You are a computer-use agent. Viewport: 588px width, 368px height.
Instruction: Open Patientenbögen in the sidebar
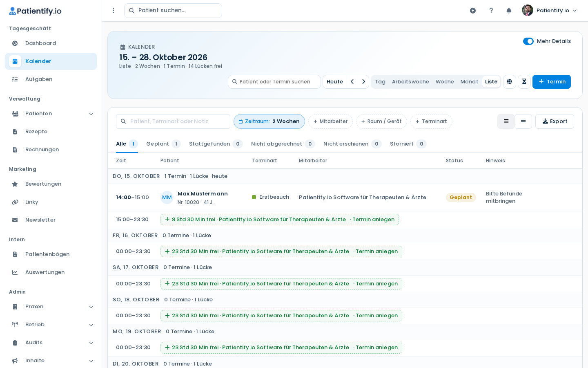pyautogui.click(x=51, y=254)
